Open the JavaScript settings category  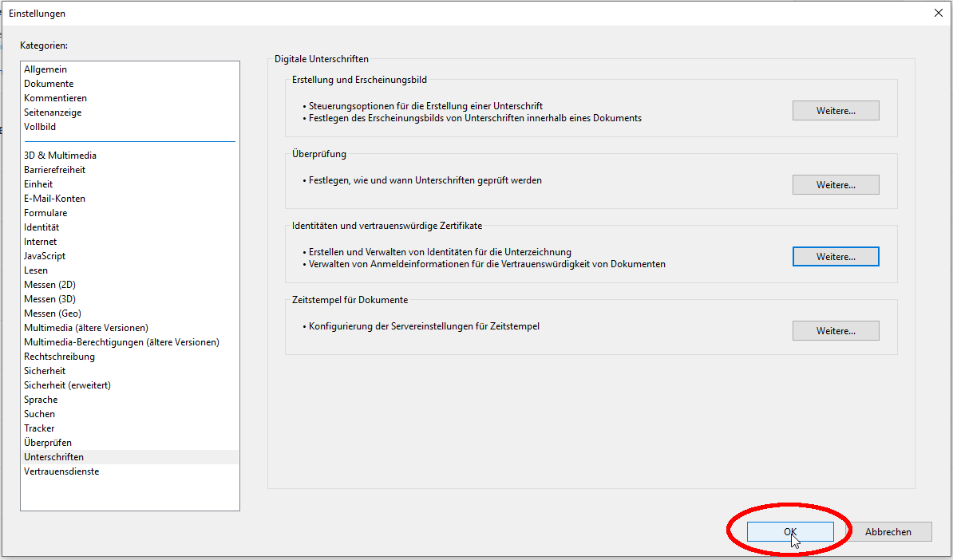(x=45, y=256)
